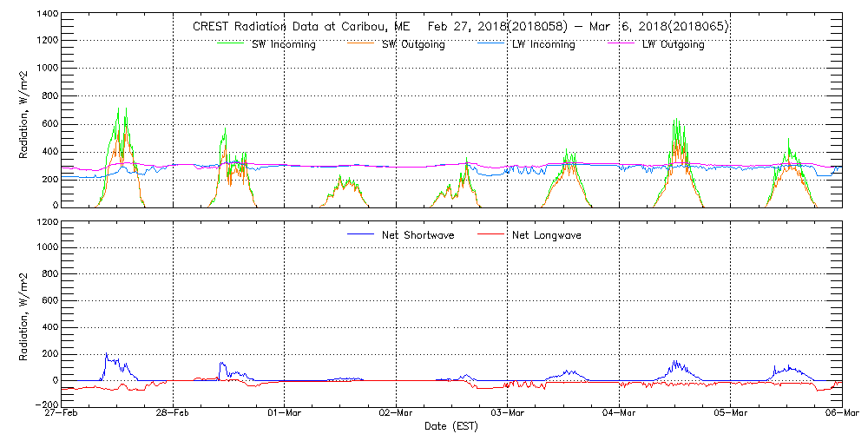Click the 06-Mar date tick label
The image size is (868, 434).
click(841, 414)
